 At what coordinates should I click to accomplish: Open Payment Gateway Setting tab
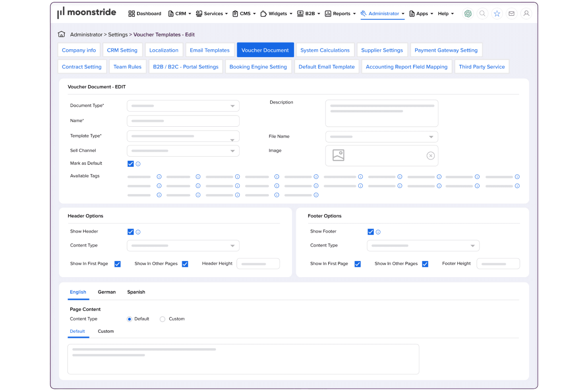pos(446,50)
